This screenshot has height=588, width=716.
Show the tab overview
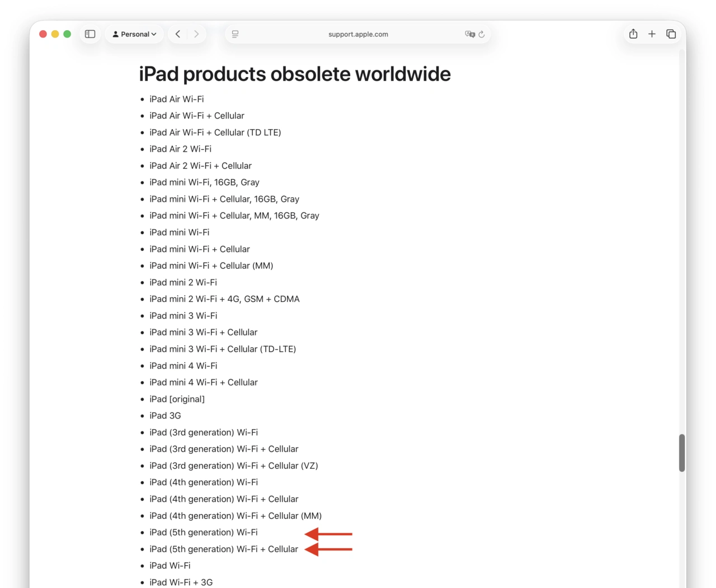671,34
